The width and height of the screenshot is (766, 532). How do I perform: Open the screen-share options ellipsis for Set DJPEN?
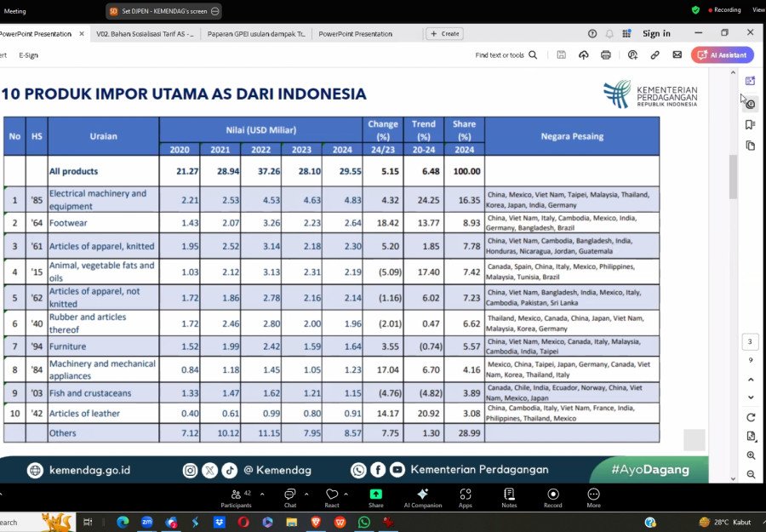pos(214,11)
